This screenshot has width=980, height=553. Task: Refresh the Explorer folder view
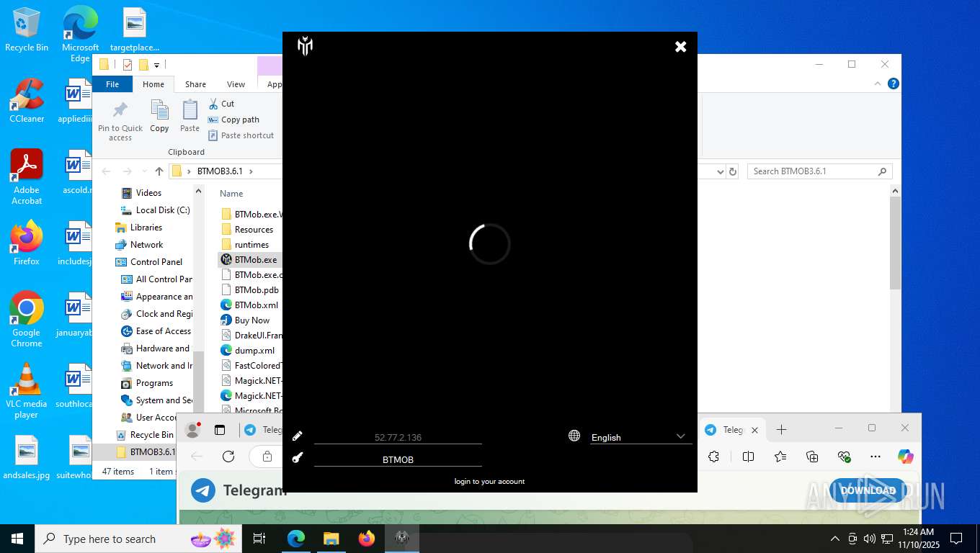click(x=733, y=171)
